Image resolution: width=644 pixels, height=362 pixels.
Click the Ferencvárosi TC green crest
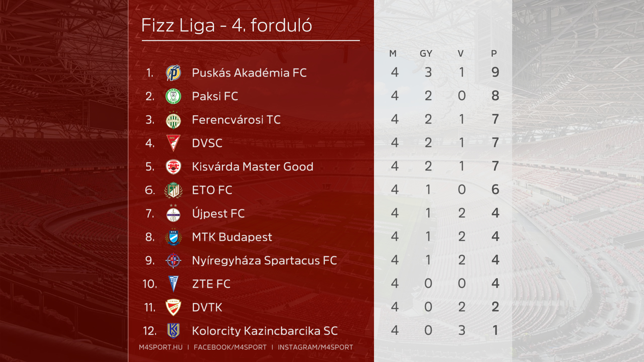click(173, 120)
